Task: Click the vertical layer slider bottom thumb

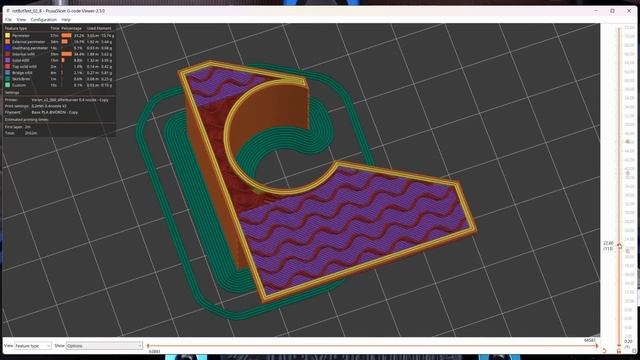Action: (x=619, y=345)
